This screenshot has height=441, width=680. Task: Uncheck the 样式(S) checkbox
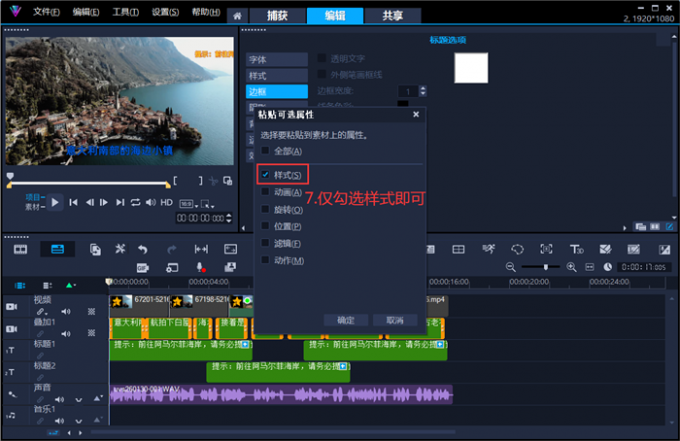coord(265,174)
